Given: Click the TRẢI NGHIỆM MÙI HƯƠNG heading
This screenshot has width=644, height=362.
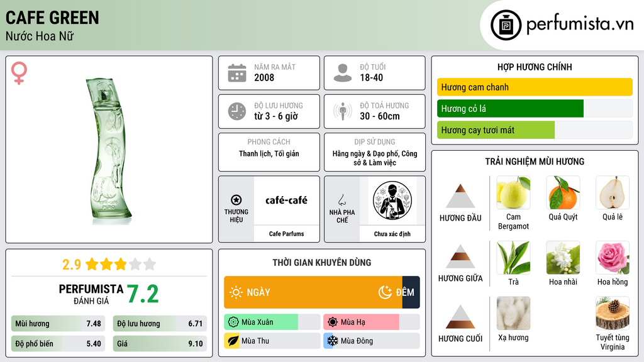Looking at the screenshot, I should [x=535, y=162].
